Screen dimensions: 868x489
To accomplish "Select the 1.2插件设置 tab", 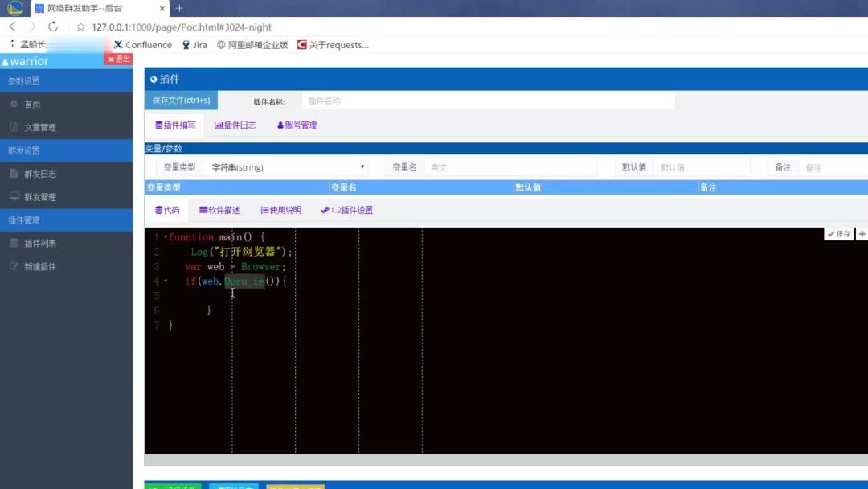I will coord(346,209).
